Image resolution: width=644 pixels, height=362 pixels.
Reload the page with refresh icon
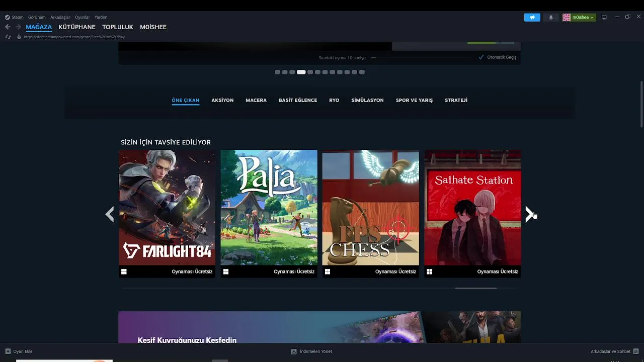8,37
